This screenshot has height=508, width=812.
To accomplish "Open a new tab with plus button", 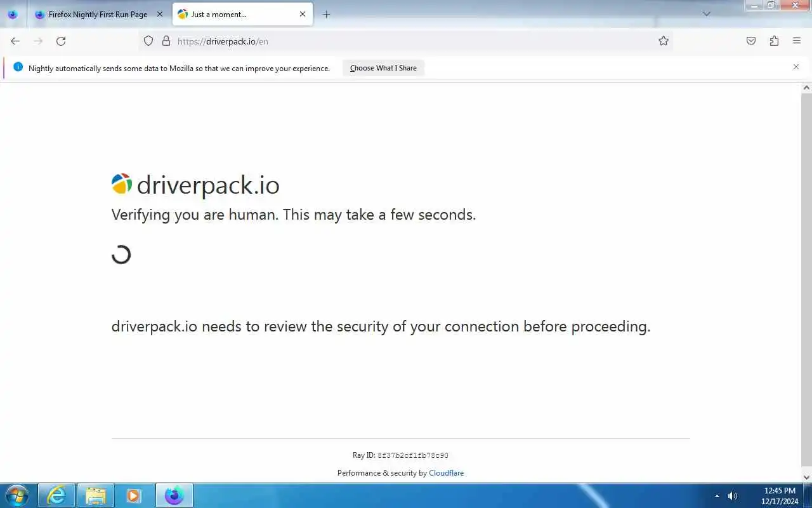I will pyautogui.click(x=326, y=14).
